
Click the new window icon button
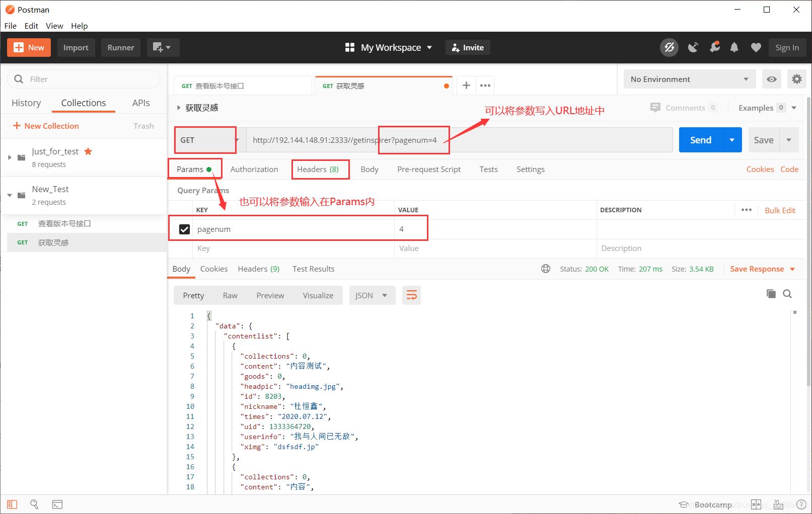[163, 48]
